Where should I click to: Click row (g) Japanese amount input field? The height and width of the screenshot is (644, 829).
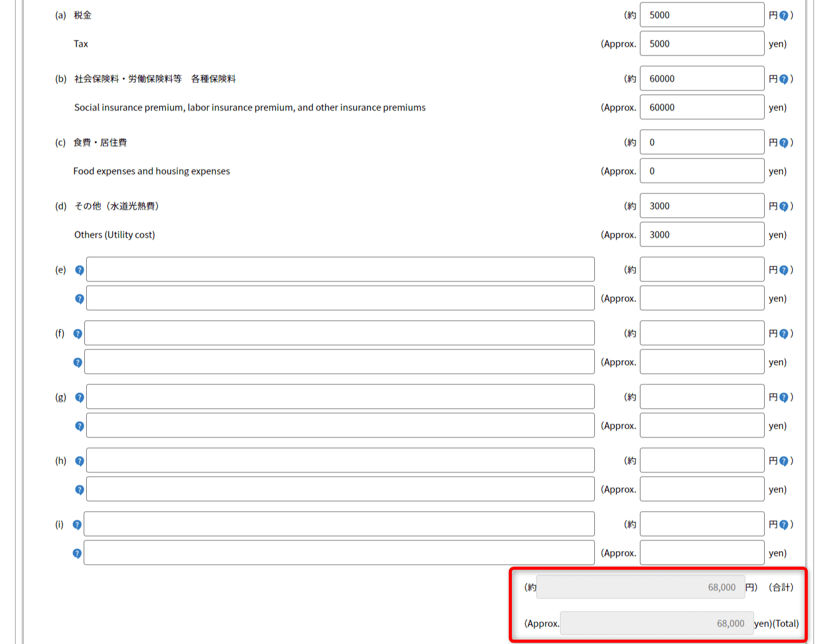702,397
